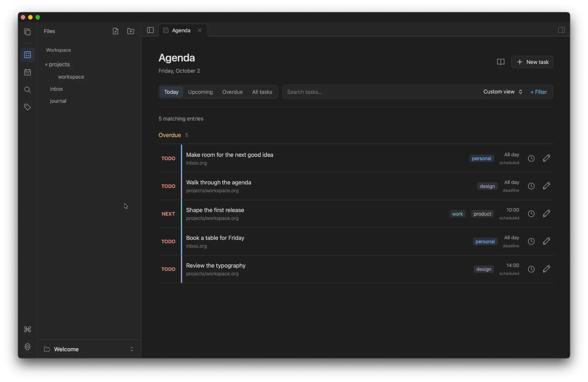Open the command palette icon

pyautogui.click(x=28, y=329)
